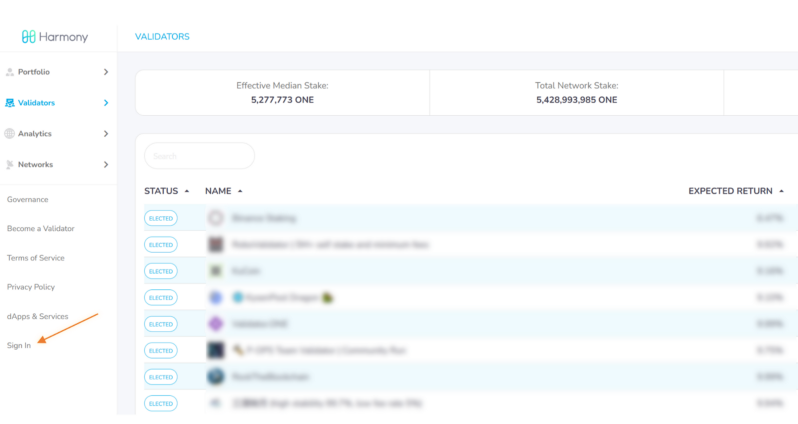This screenshot has height=424, width=798.
Task: Open P-OPS Team Validator name
Action: 320,351
